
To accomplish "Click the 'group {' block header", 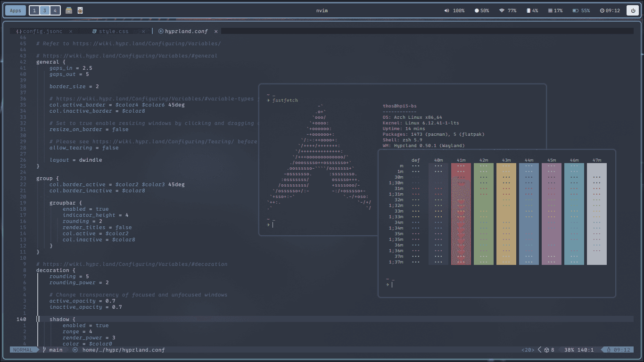I will [x=48, y=178].
